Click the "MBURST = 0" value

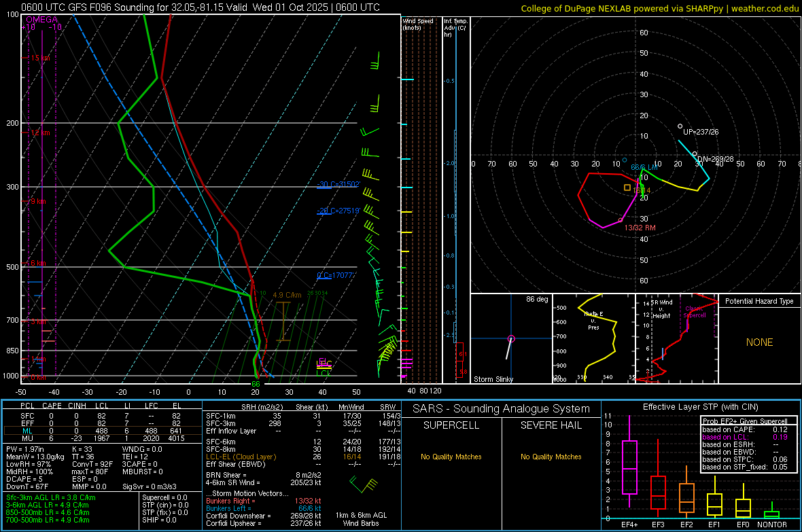[x=142, y=472]
